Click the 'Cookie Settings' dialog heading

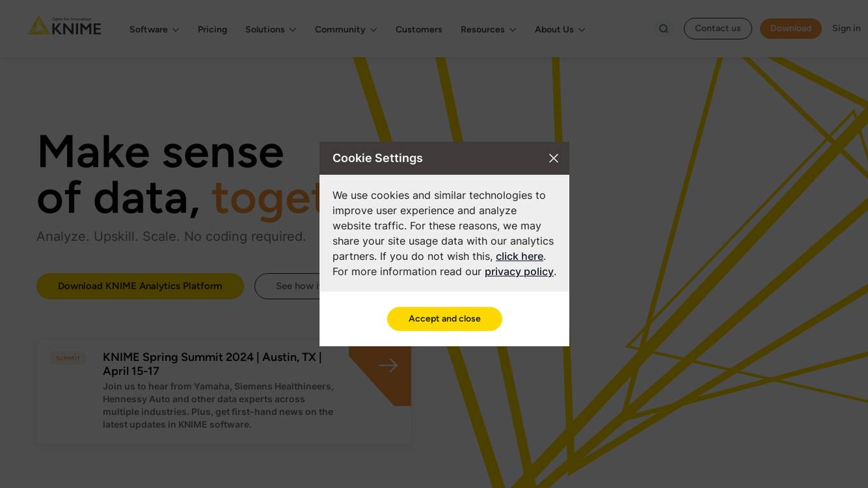click(x=378, y=158)
